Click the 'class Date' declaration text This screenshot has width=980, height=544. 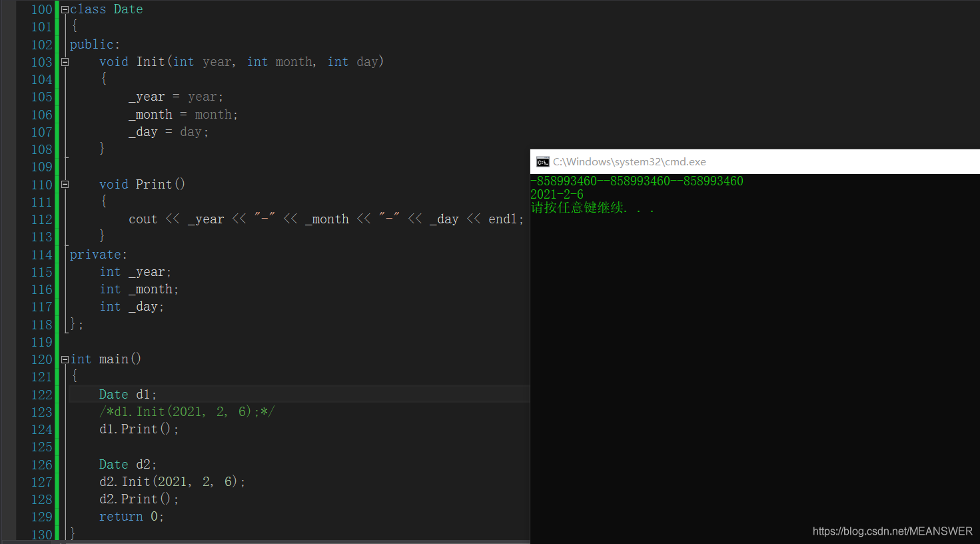[107, 9]
